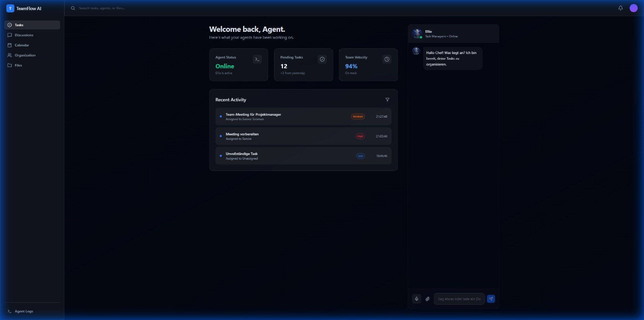Click the checkmark icon in Pending Tasks card
644x320 pixels.
pyautogui.click(x=322, y=59)
